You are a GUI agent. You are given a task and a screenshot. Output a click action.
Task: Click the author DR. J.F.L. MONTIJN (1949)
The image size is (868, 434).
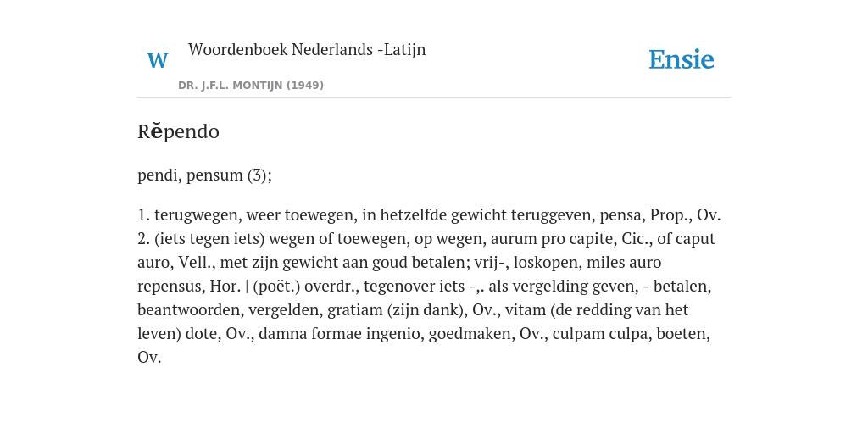[251, 86]
